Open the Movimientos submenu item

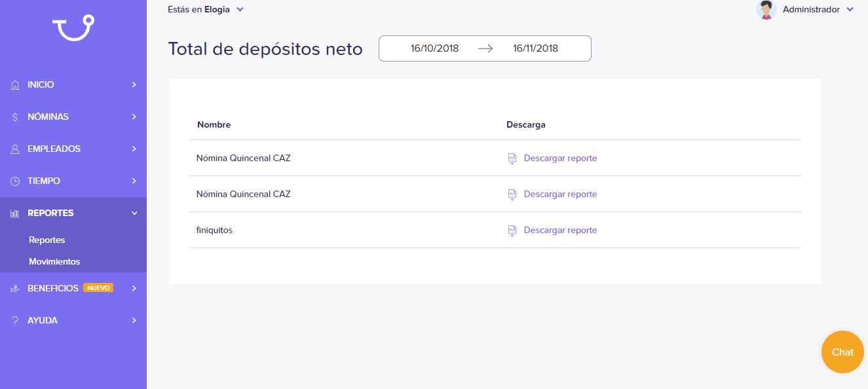click(54, 262)
